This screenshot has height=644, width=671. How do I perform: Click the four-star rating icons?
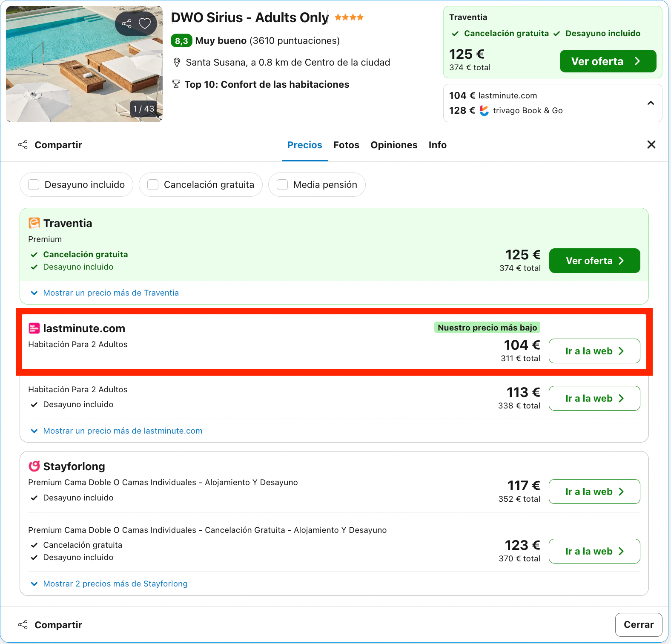click(349, 17)
